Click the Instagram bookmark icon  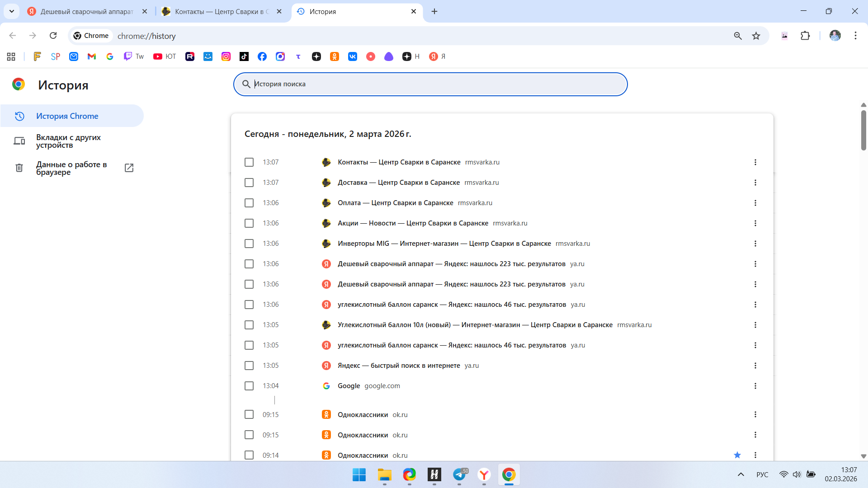point(226,56)
